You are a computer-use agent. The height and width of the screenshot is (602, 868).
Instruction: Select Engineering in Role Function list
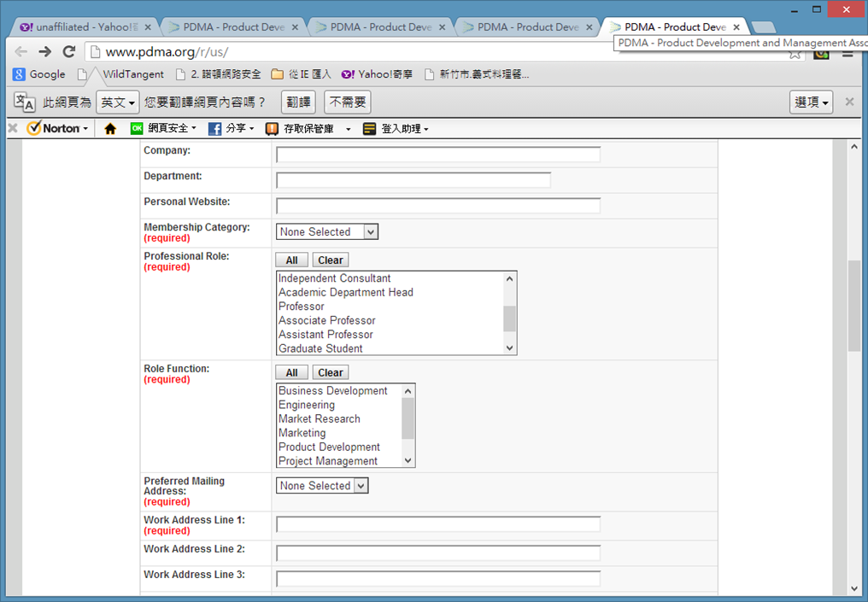[306, 405]
